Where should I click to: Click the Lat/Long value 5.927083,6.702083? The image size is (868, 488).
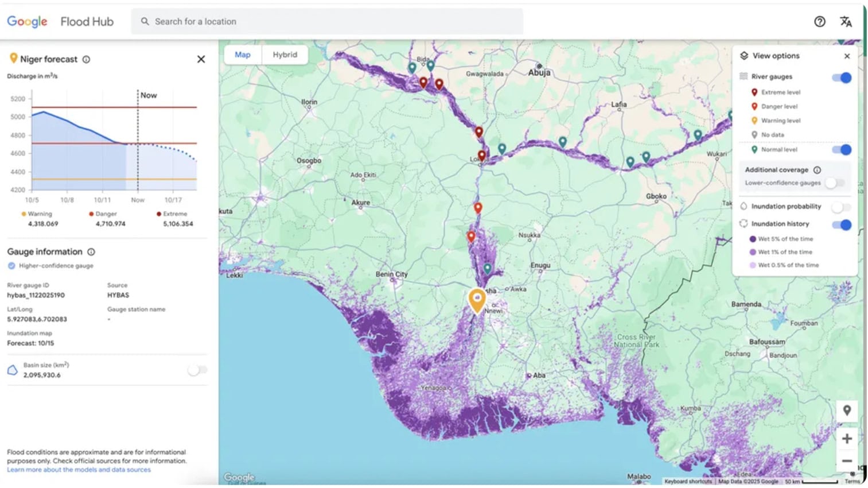point(37,319)
